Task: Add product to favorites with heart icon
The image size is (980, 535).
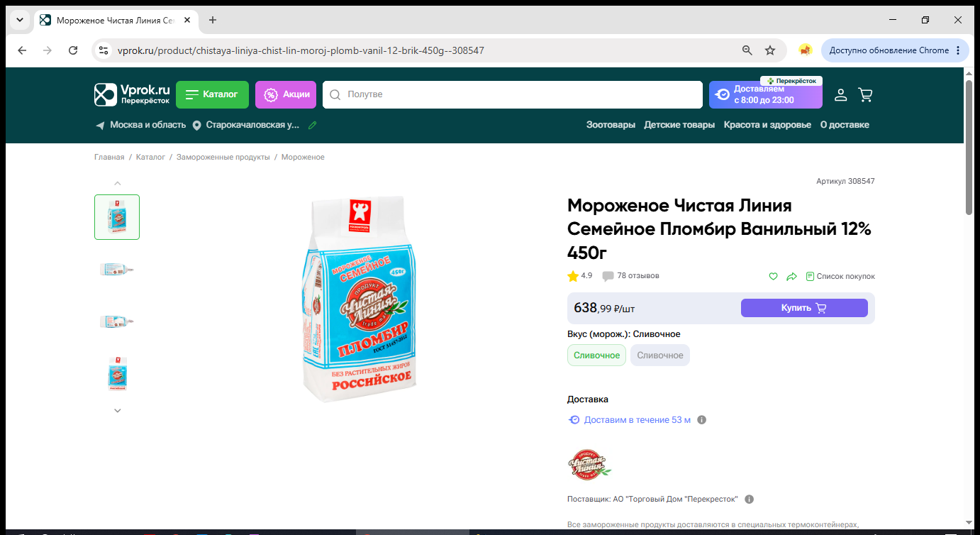Action: [x=774, y=276]
